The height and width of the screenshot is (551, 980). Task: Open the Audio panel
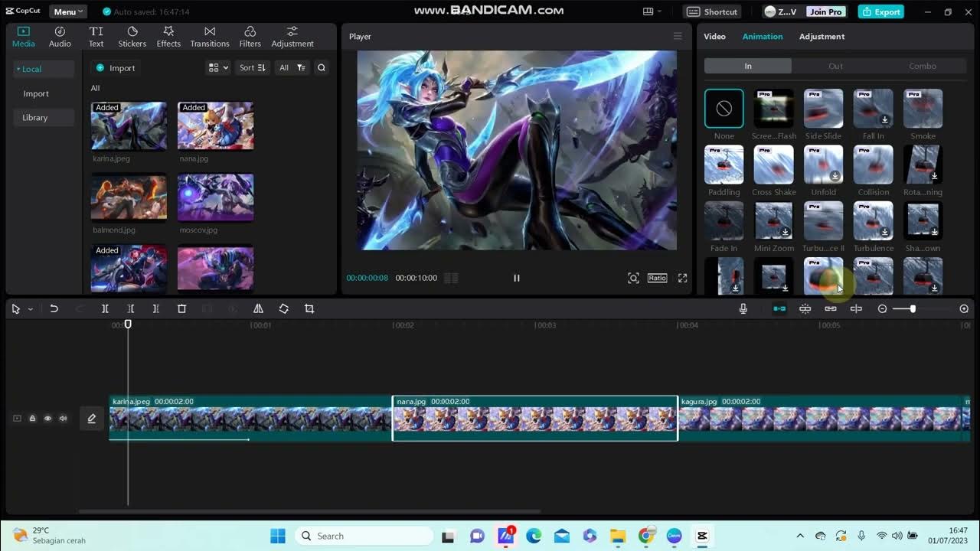coord(60,37)
